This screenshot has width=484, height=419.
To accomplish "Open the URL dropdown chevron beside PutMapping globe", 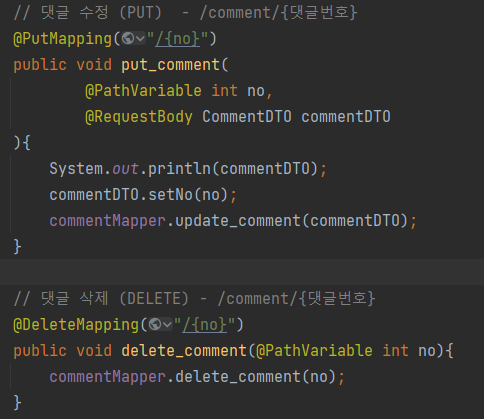I will [x=140, y=39].
